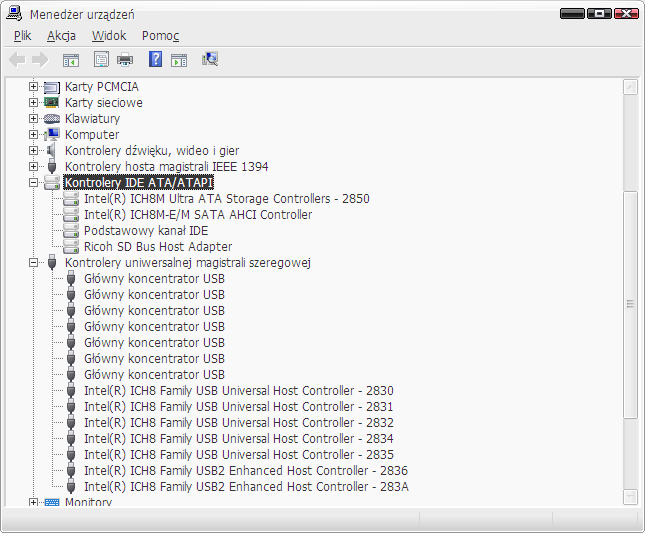
Task: Click the sound controllers speaker icon
Action: [x=51, y=151]
